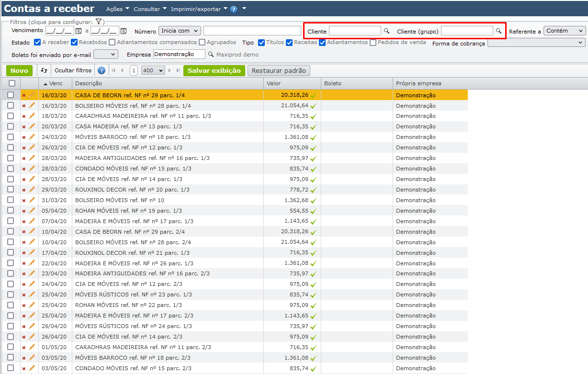Select the checkbox for MADEIRA ANTIGUIDADES parc. 1/3 row
Viewport: 588px width, 374px height.
point(11,158)
